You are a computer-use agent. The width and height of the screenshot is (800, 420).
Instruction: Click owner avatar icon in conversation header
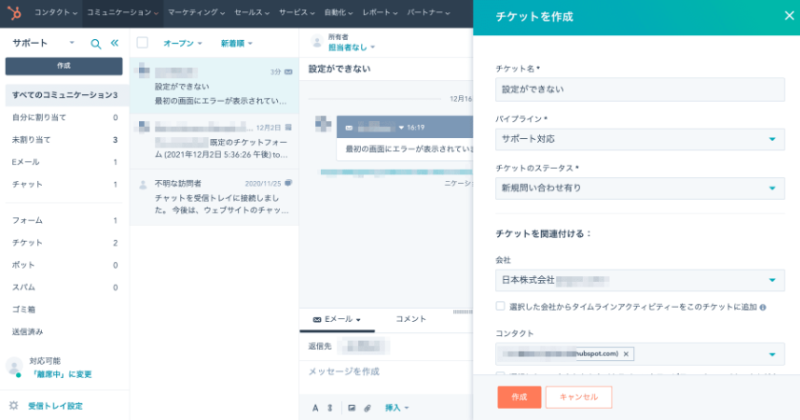[x=317, y=42]
